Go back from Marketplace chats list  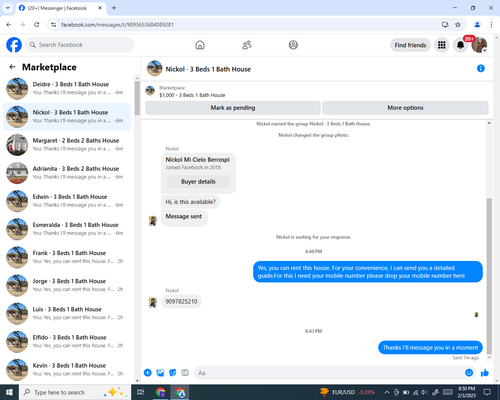[12, 67]
